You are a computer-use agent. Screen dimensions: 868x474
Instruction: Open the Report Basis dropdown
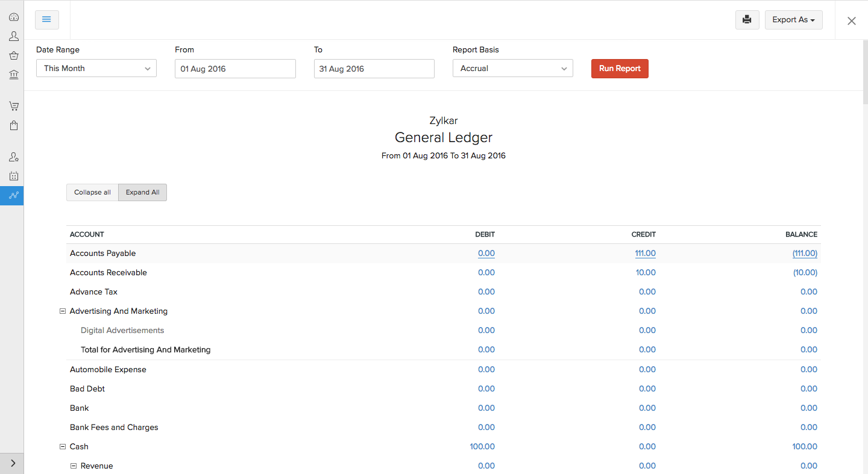[512, 69]
